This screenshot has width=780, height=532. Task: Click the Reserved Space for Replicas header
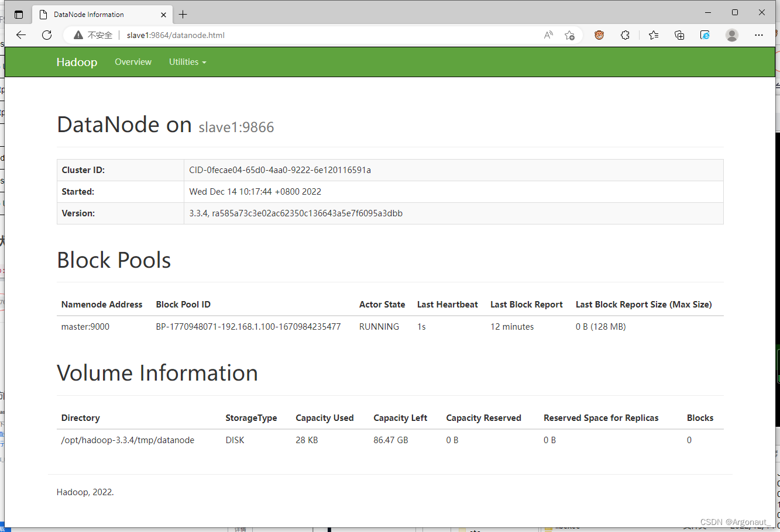coord(601,418)
